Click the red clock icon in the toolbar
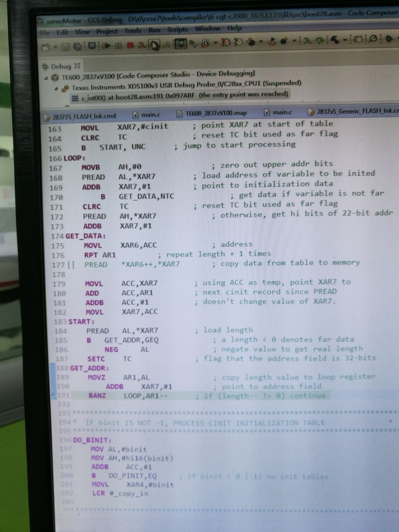399x532 pixels. coord(226,42)
